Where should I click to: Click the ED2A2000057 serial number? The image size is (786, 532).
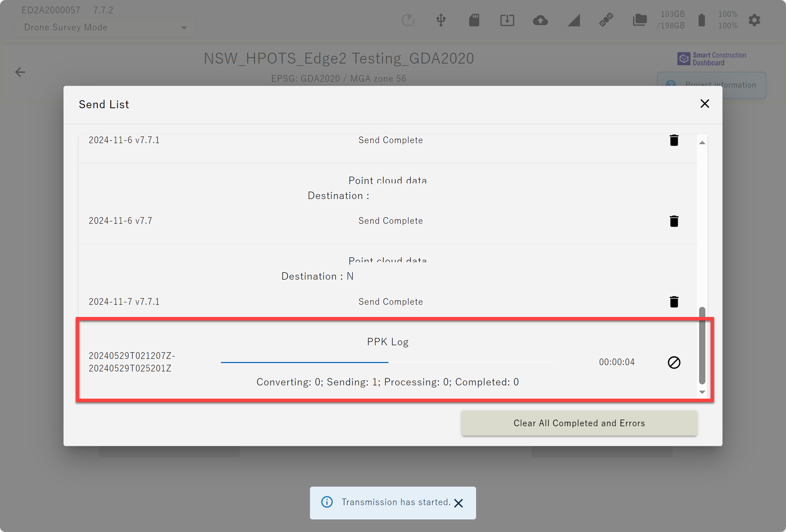coord(51,10)
